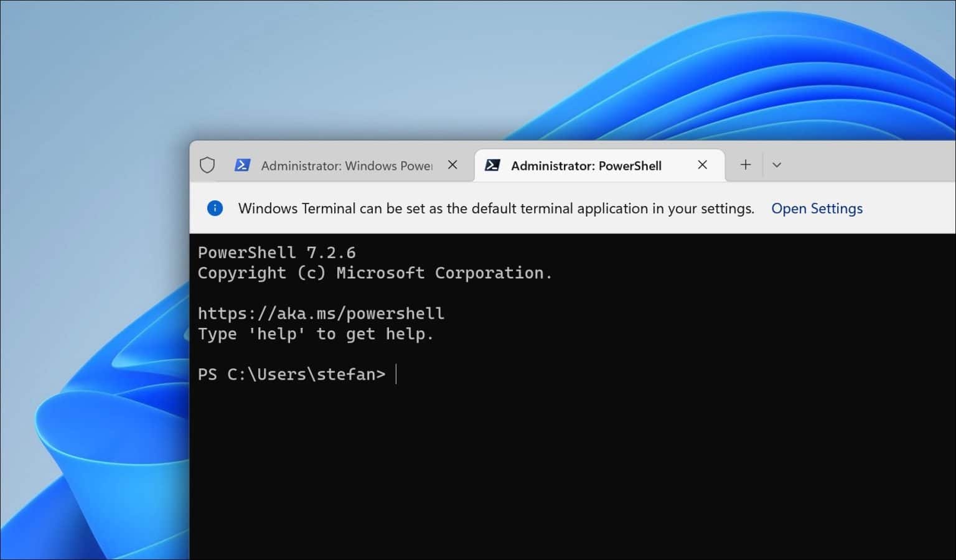This screenshot has height=560, width=956.
Task: Open Settings link in the info bar
Action: [x=817, y=208]
